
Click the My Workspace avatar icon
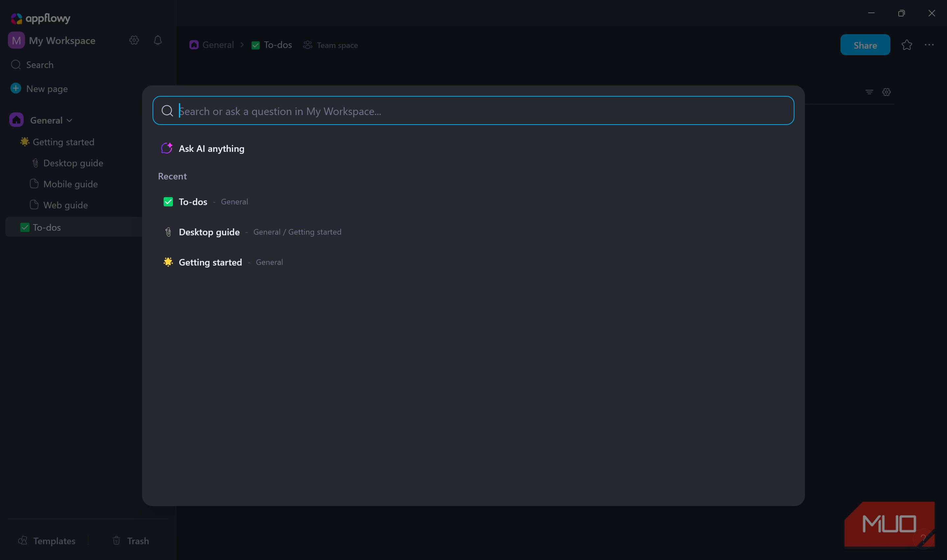16,40
